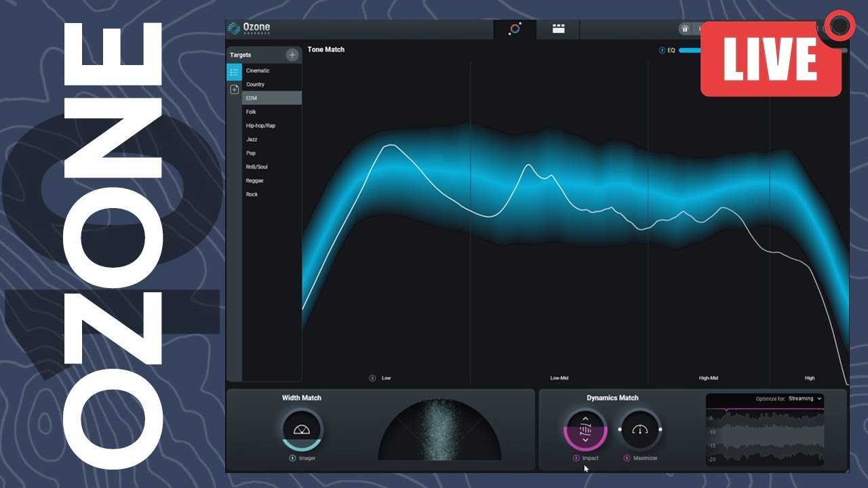Select the Hip-hop/Rap target
The height and width of the screenshot is (488, 868).
pos(272,125)
